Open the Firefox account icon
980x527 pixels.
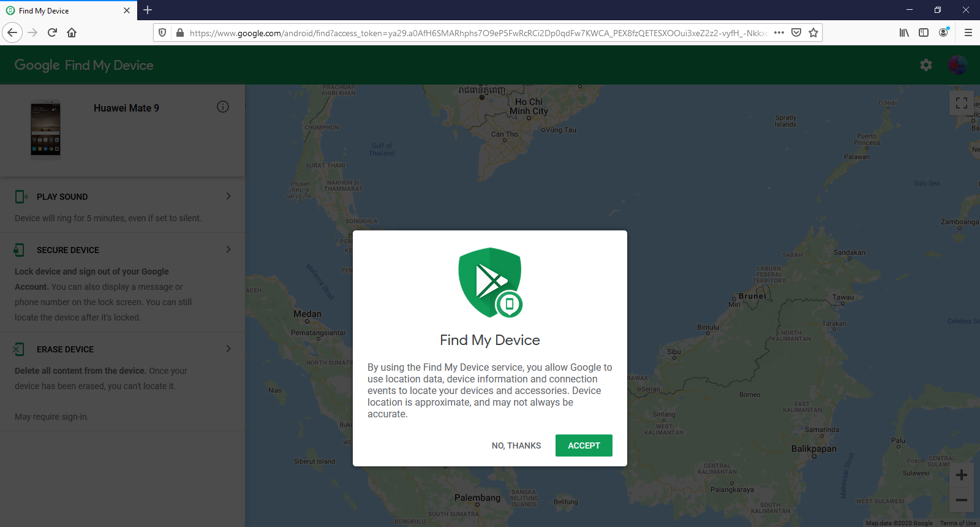tap(944, 32)
